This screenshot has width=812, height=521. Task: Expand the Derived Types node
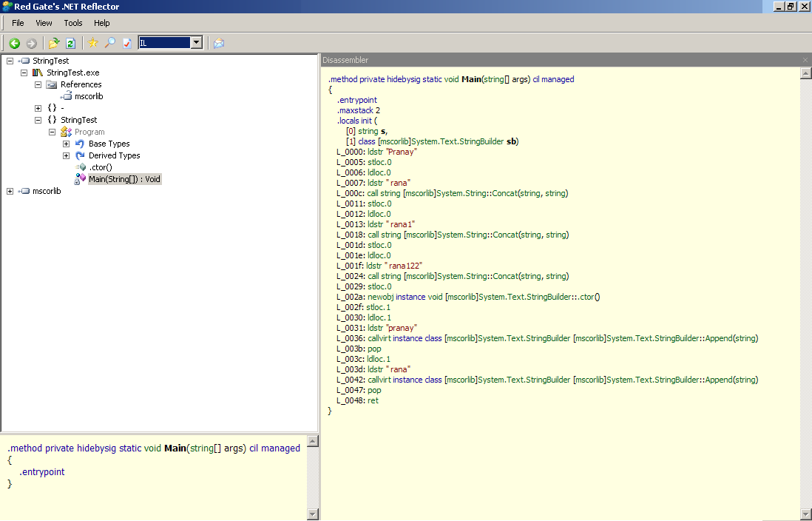pyautogui.click(x=67, y=156)
